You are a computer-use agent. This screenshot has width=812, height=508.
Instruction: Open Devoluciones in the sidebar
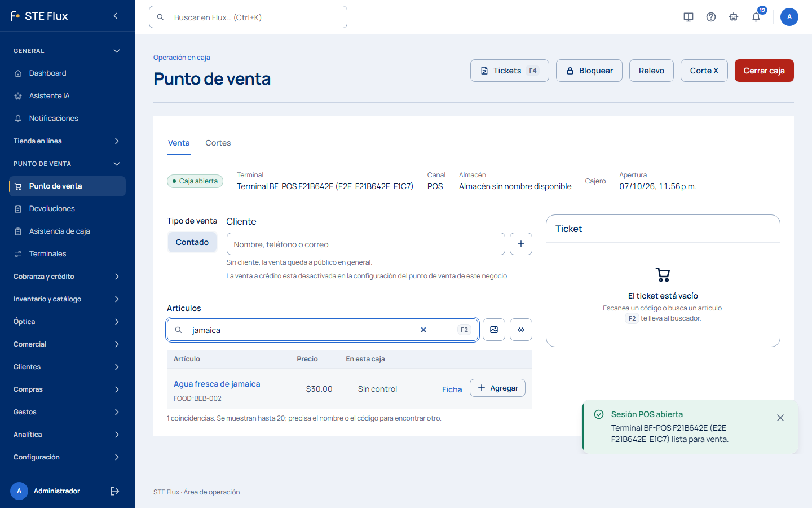click(67, 209)
